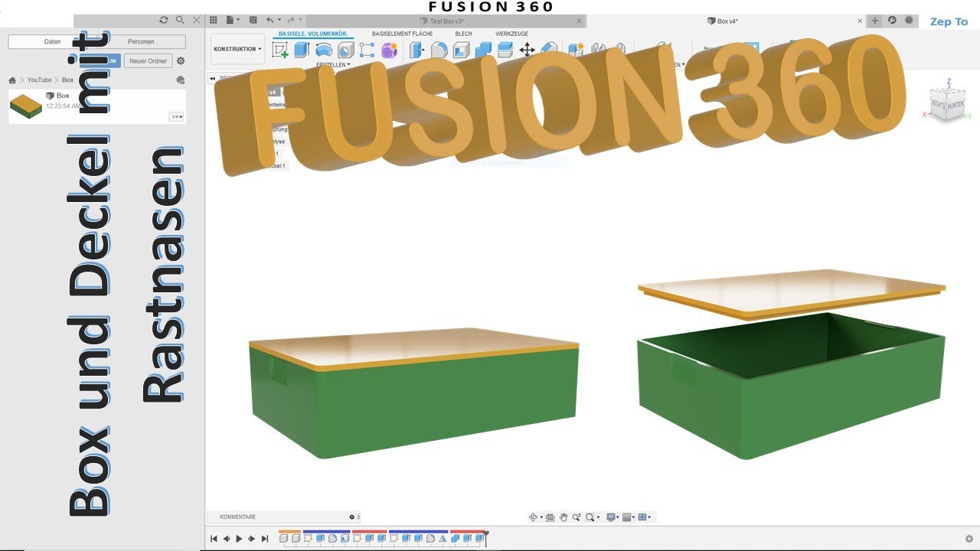This screenshot has height=551, width=980.
Task: Open YouTube project breadcrumb
Action: pos(40,80)
